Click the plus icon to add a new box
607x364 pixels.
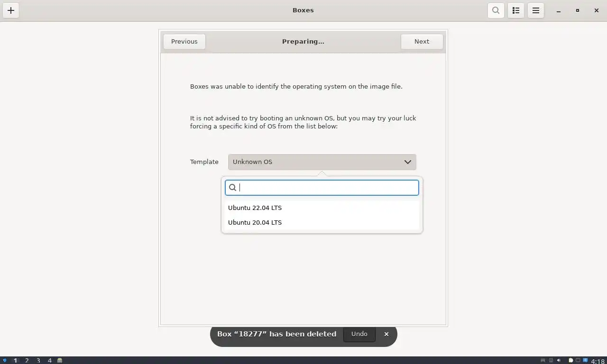[x=11, y=10]
